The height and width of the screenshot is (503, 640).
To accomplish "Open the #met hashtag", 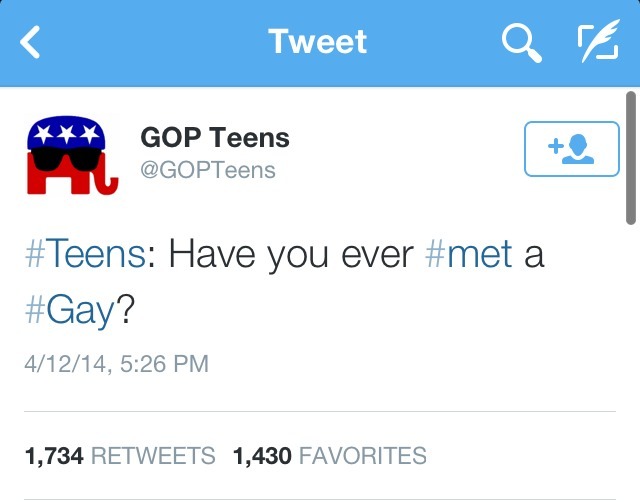I will pyautogui.click(x=468, y=255).
